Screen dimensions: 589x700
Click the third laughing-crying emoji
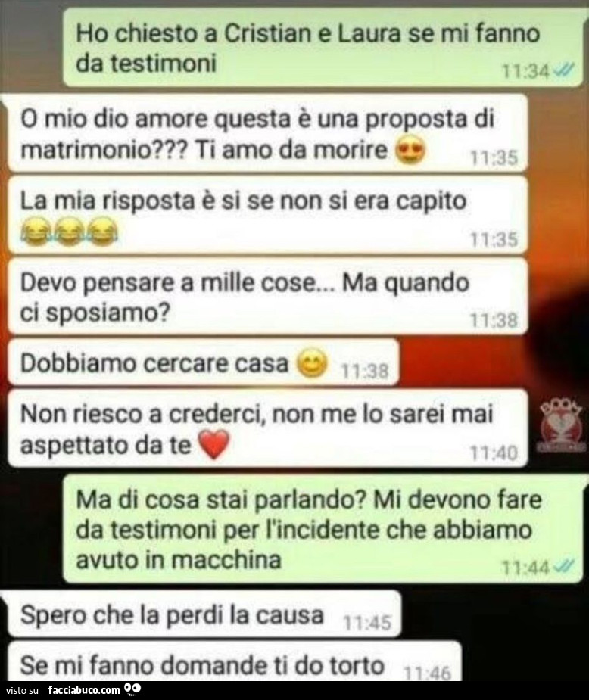(x=102, y=231)
